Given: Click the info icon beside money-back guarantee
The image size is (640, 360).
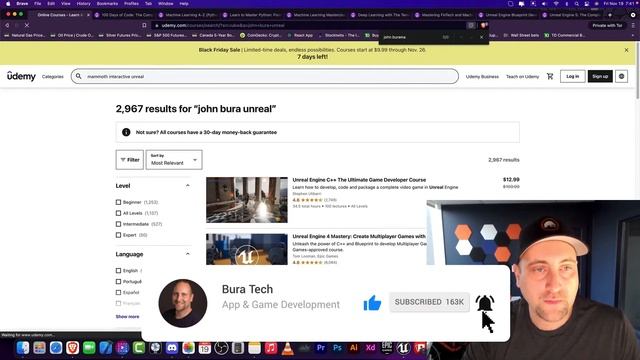Looking at the screenshot, I should pos(126,132).
